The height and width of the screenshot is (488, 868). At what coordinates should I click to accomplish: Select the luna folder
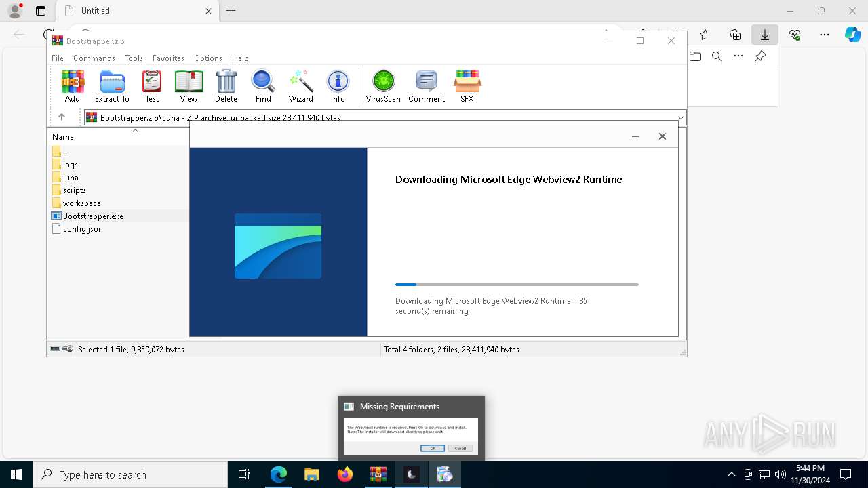pos(65,178)
